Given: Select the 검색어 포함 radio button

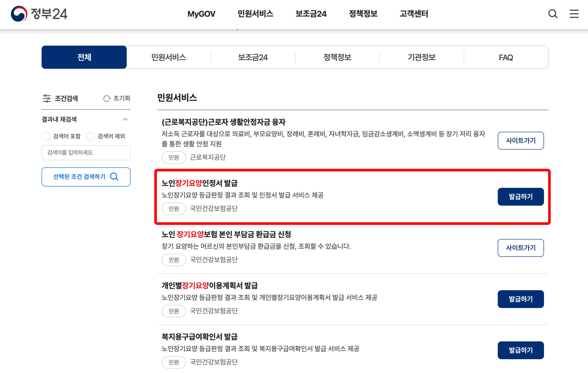Looking at the screenshot, I should tap(46, 136).
